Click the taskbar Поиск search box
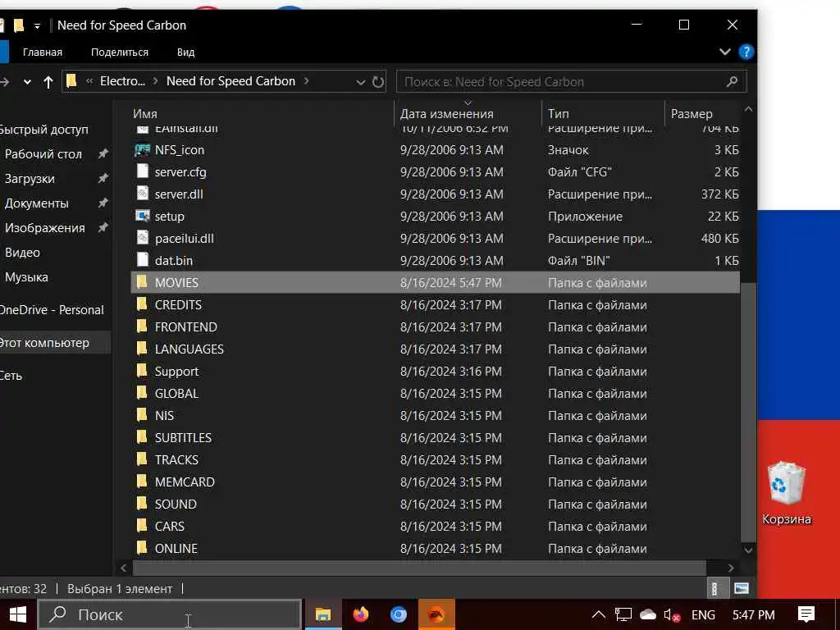The width and height of the screenshot is (840, 630). (169, 614)
